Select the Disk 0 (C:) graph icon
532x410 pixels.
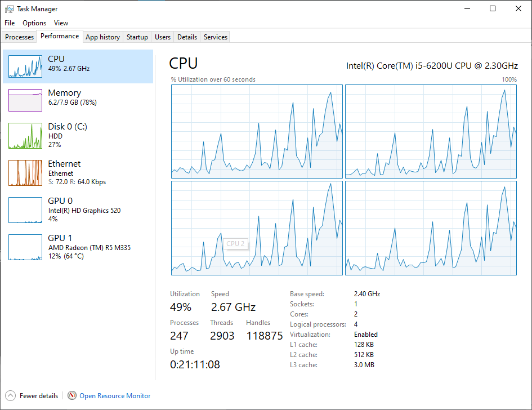[25, 136]
